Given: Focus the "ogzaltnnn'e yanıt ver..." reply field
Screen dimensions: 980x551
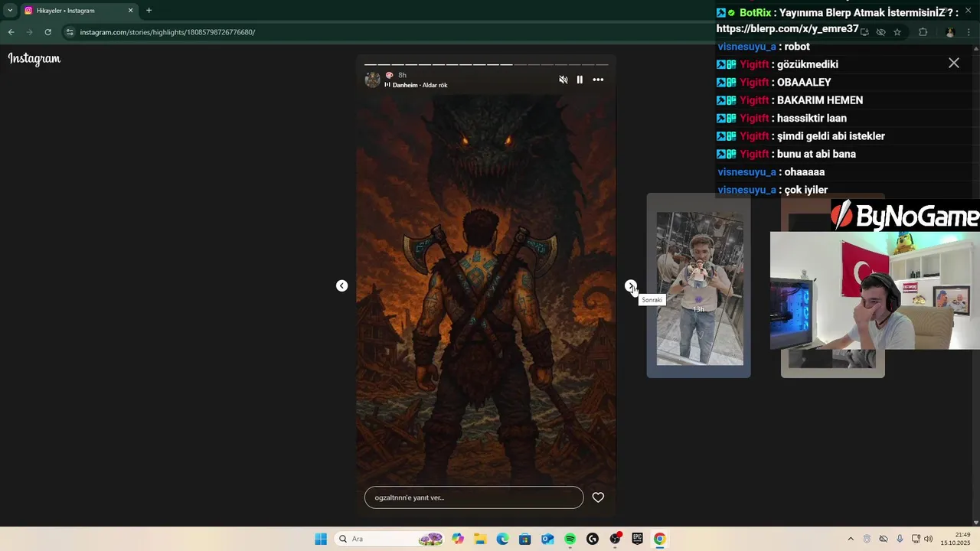Looking at the screenshot, I should 474,497.
